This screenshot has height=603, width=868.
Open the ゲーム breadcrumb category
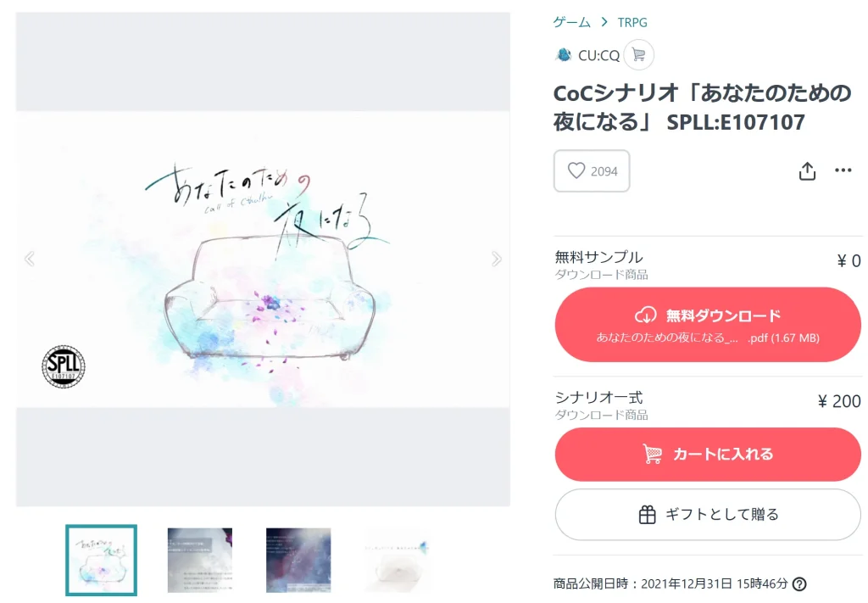pos(572,22)
